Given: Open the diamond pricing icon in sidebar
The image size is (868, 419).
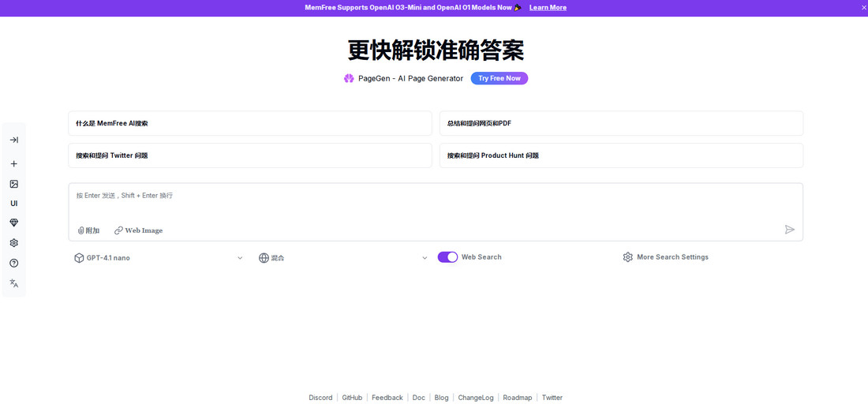Looking at the screenshot, I should tap(14, 223).
